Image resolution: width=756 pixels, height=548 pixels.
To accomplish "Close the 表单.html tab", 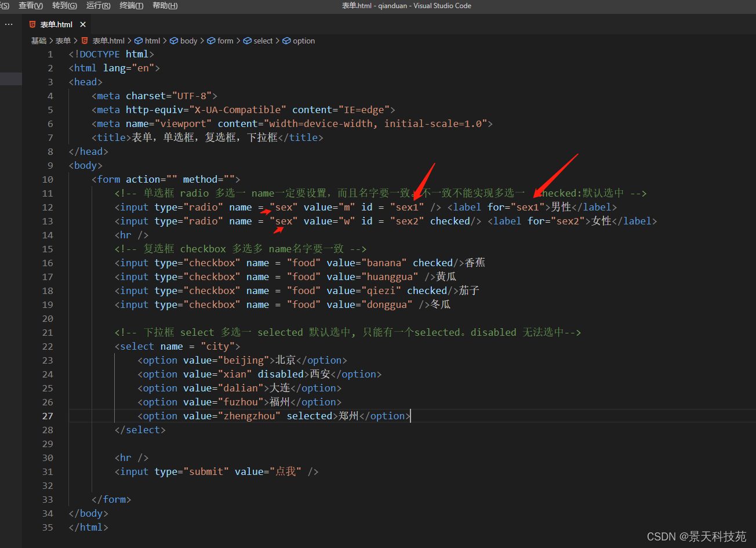I will coord(83,24).
